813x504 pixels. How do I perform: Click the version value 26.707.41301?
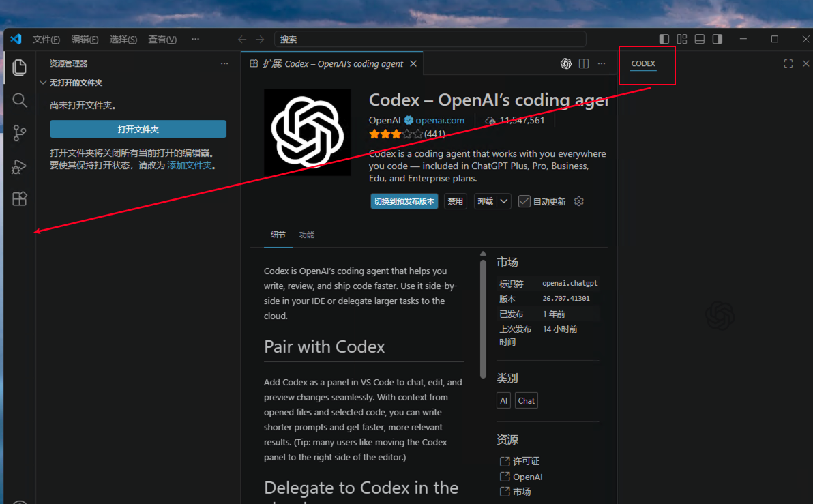click(565, 299)
